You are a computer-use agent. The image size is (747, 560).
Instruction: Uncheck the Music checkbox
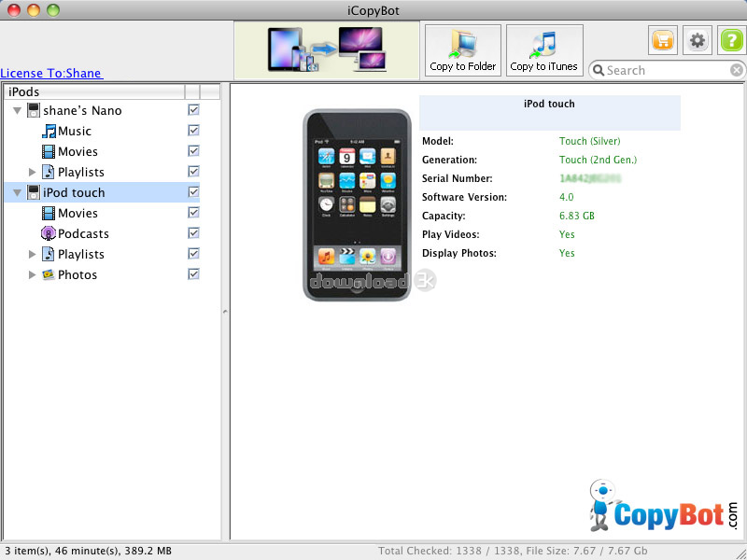coord(193,131)
